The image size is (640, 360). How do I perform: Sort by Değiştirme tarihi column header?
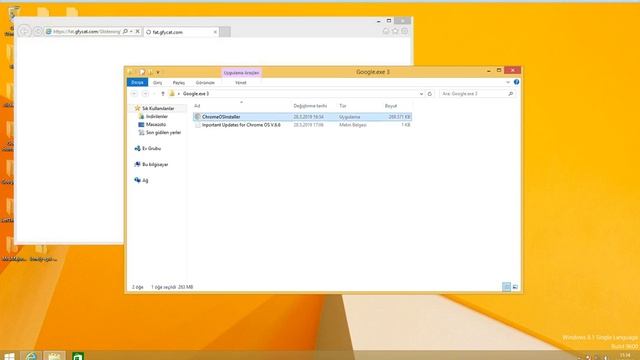(310, 106)
